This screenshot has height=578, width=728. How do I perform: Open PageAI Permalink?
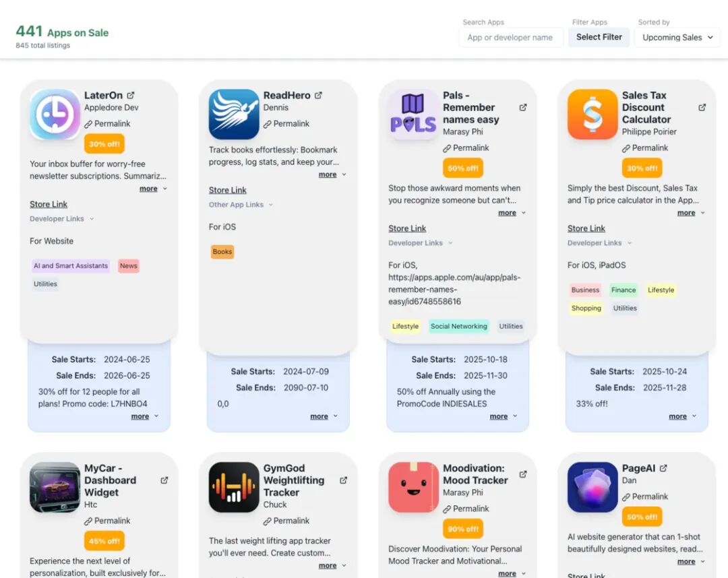point(645,496)
